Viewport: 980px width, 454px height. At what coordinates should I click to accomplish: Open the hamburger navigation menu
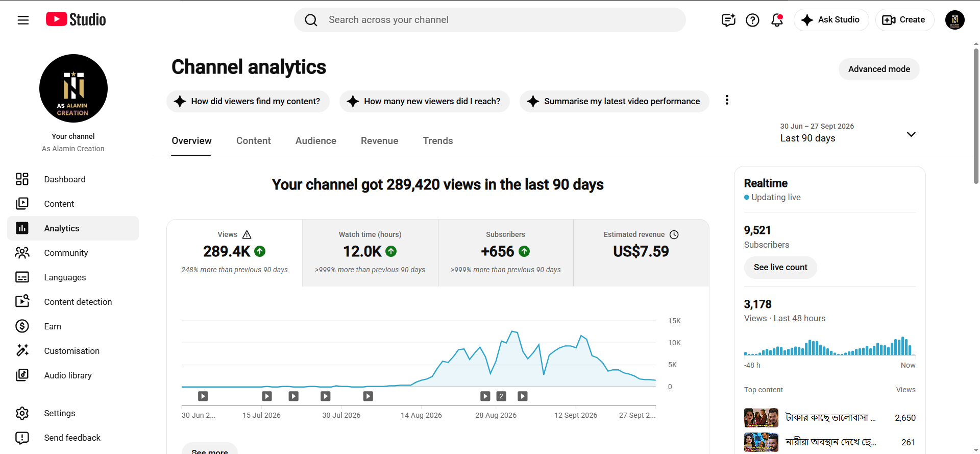(23, 20)
